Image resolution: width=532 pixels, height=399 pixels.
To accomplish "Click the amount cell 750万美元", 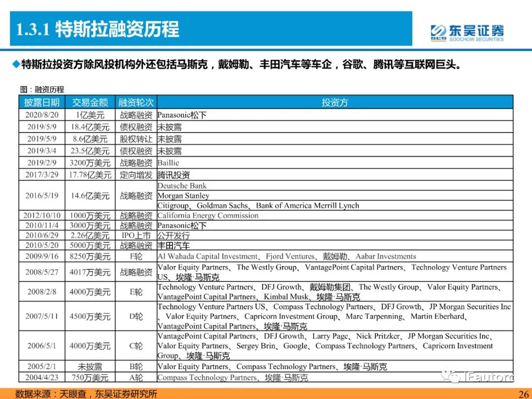I will pos(90,377).
